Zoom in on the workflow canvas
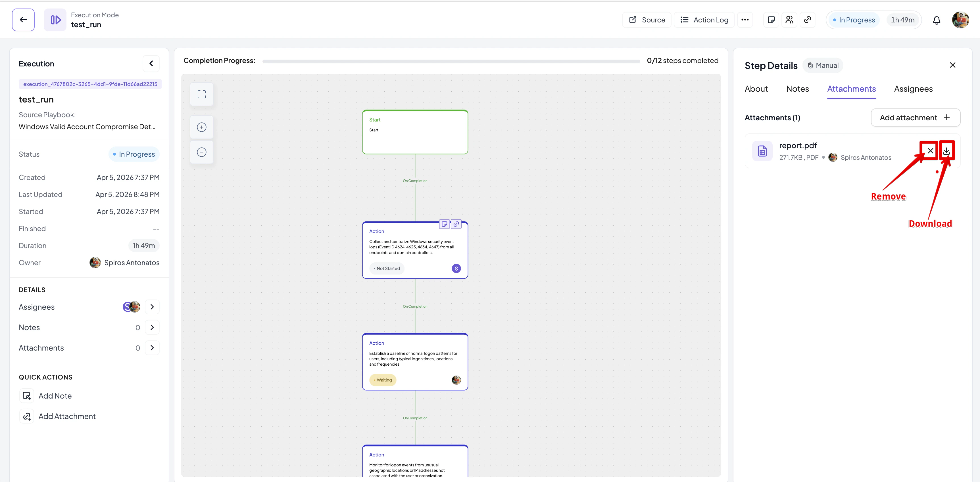 pos(202,127)
